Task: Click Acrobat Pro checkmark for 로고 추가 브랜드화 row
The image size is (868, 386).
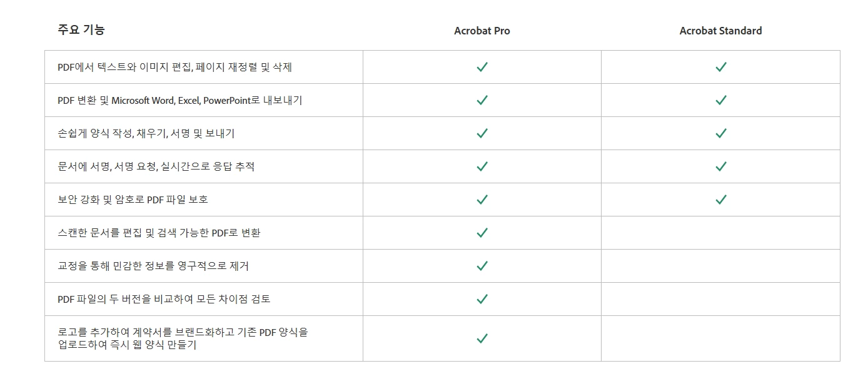Action: (x=482, y=338)
